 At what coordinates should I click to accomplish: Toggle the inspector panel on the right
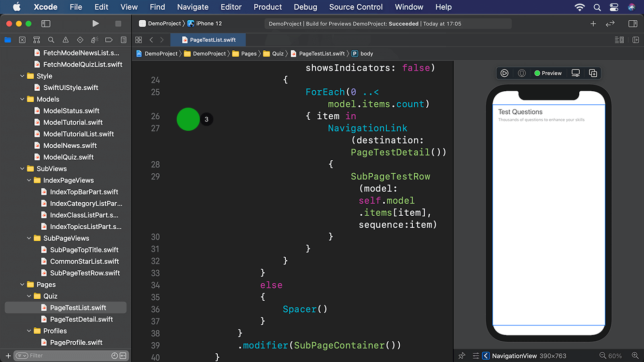click(633, 24)
